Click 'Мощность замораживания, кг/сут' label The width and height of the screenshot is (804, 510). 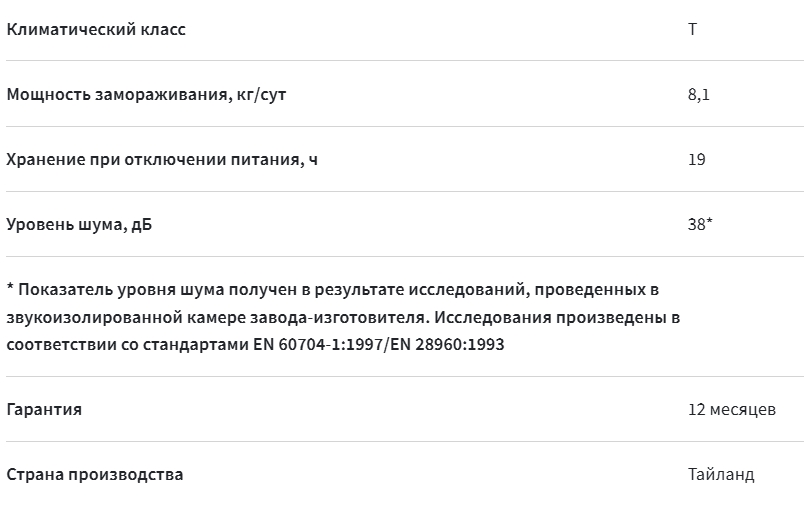(x=146, y=95)
